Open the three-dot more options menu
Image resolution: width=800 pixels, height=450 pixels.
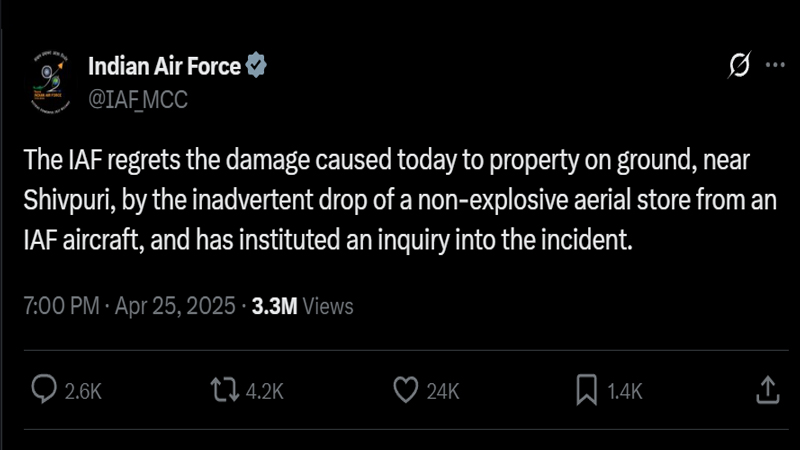click(x=775, y=66)
